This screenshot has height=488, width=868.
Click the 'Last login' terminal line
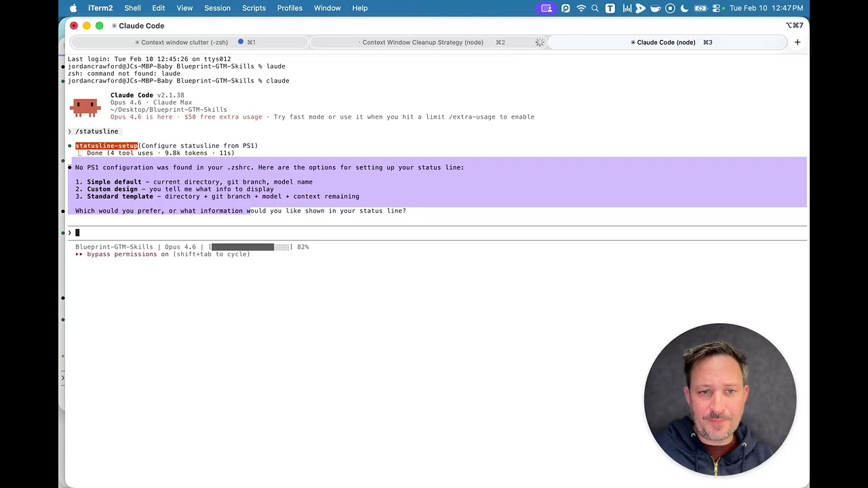coord(149,59)
